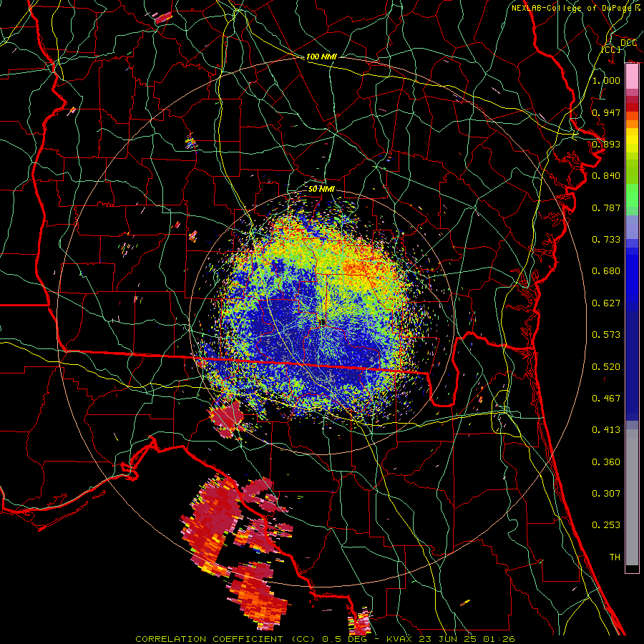
Task: Pick the lavender swatch on color bar
Action: click(x=632, y=227)
